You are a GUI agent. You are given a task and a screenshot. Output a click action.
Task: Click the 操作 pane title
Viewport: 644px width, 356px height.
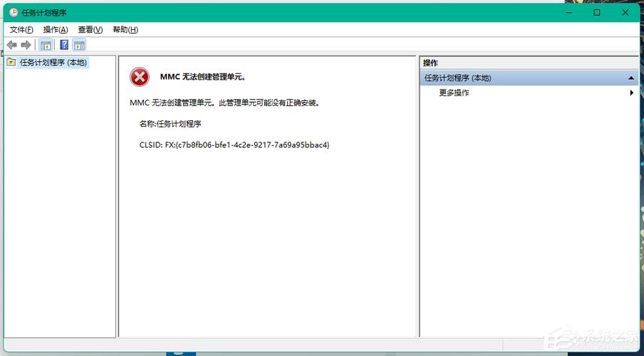430,63
